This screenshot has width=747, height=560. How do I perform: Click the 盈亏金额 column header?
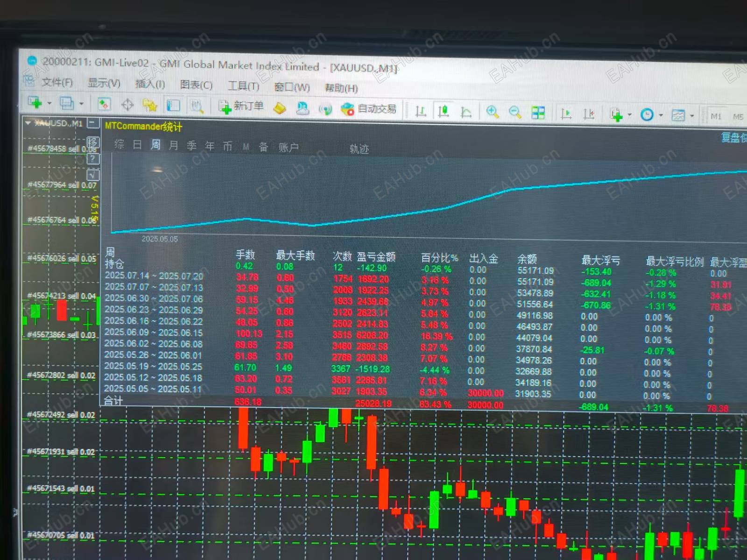click(376, 256)
